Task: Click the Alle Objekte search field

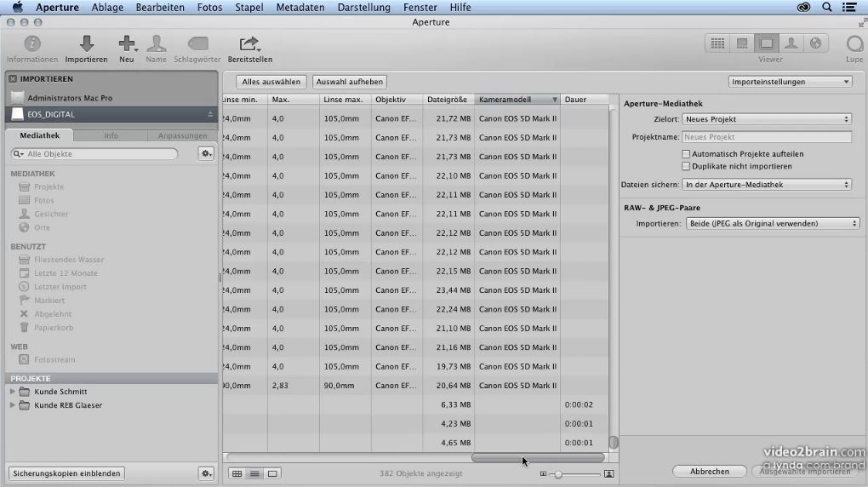Action: coord(94,153)
